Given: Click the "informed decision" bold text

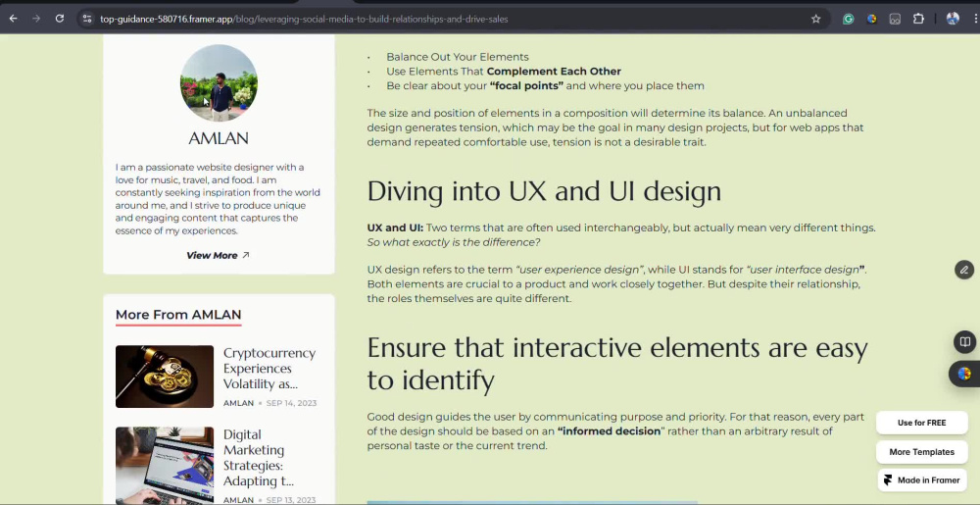Looking at the screenshot, I should pos(609,431).
